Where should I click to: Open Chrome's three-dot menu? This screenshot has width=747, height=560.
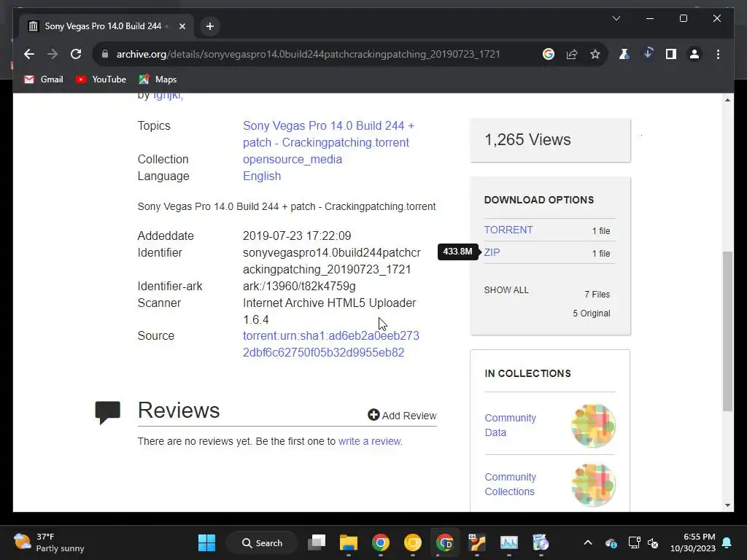tap(718, 54)
